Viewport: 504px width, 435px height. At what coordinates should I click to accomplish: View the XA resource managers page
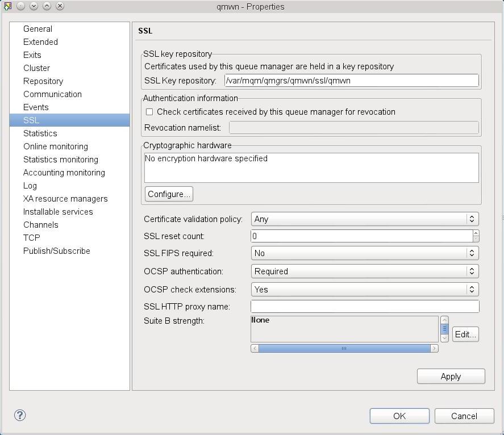[65, 198]
